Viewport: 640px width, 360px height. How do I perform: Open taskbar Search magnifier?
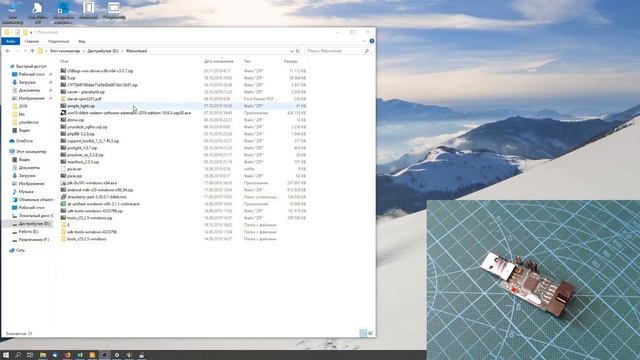[x=18, y=355]
